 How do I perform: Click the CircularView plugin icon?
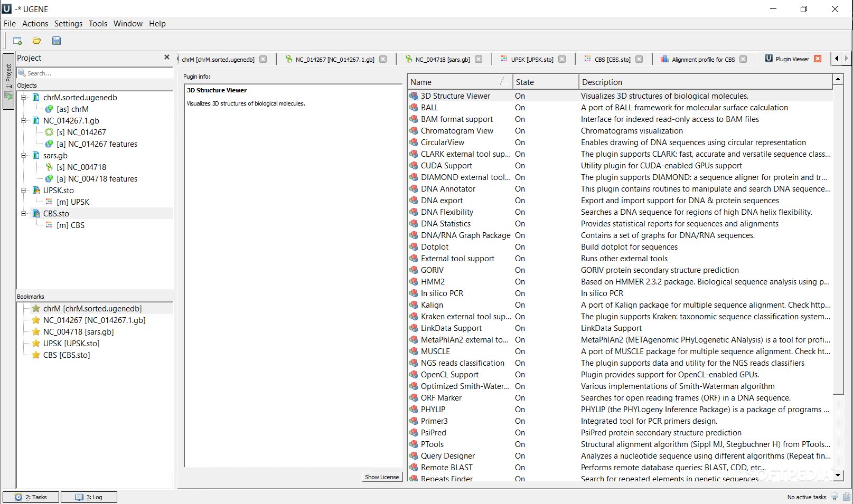[414, 142]
